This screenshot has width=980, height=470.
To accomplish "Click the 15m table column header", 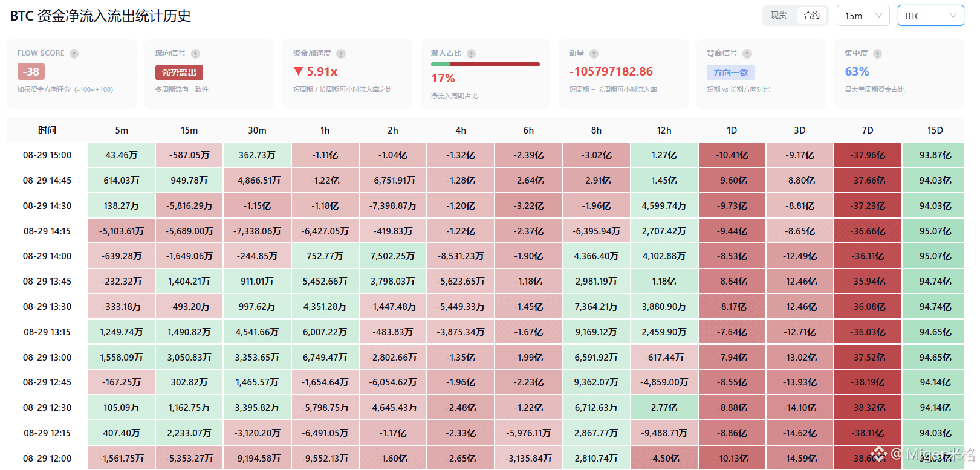I will [x=189, y=130].
